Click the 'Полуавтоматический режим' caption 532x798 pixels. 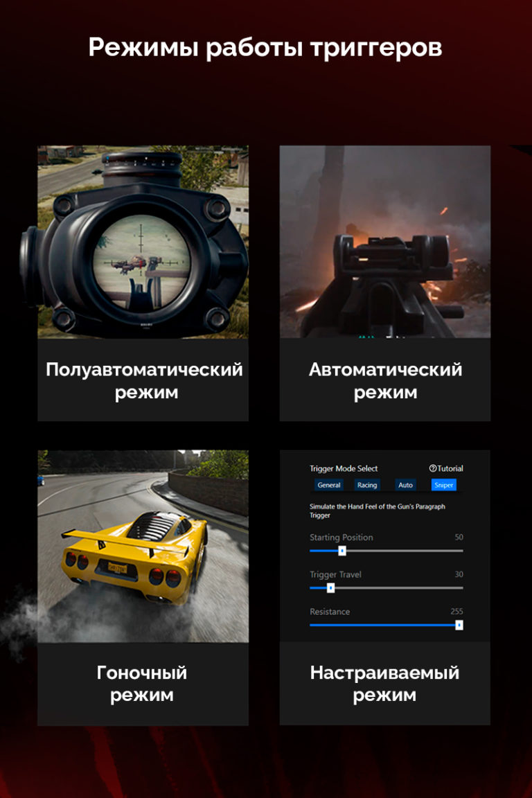coord(145,381)
